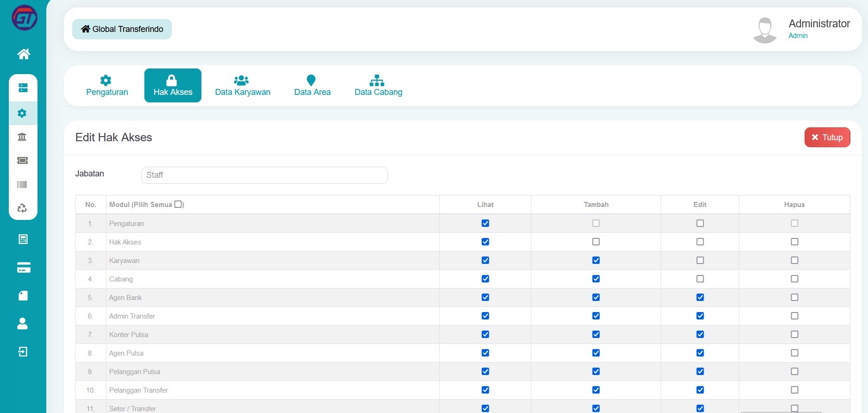Open the Data Karyawan tab

[x=243, y=86]
